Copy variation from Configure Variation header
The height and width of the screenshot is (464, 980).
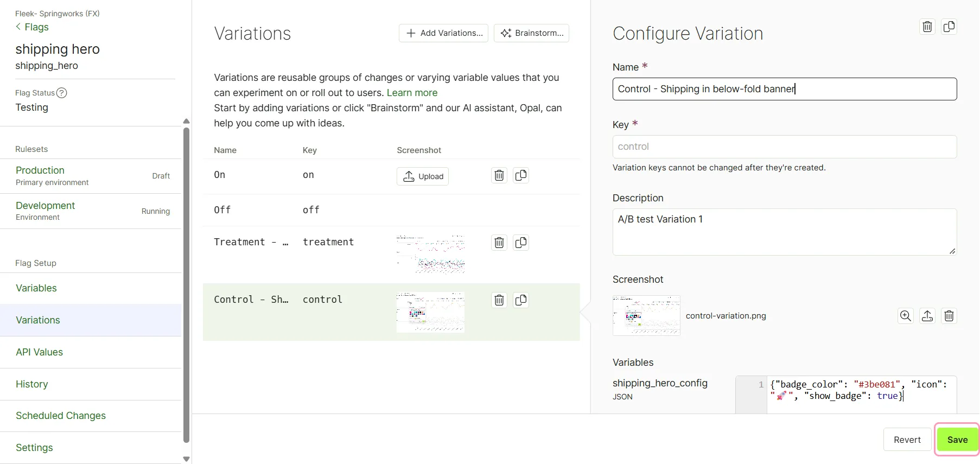pos(949,27)
